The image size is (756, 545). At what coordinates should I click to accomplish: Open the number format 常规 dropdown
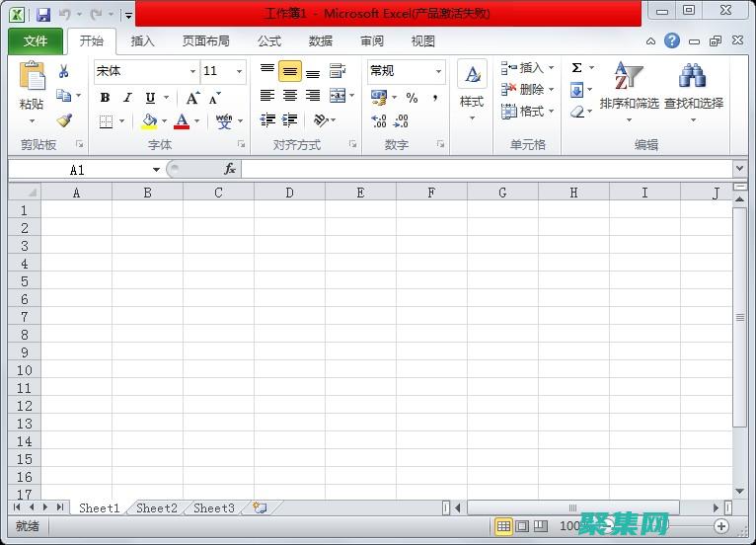pos(438,71)
